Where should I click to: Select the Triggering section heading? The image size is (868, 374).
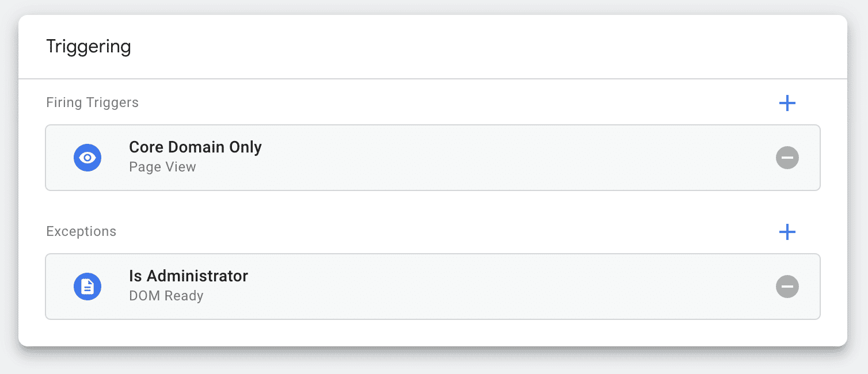point(89,47)
